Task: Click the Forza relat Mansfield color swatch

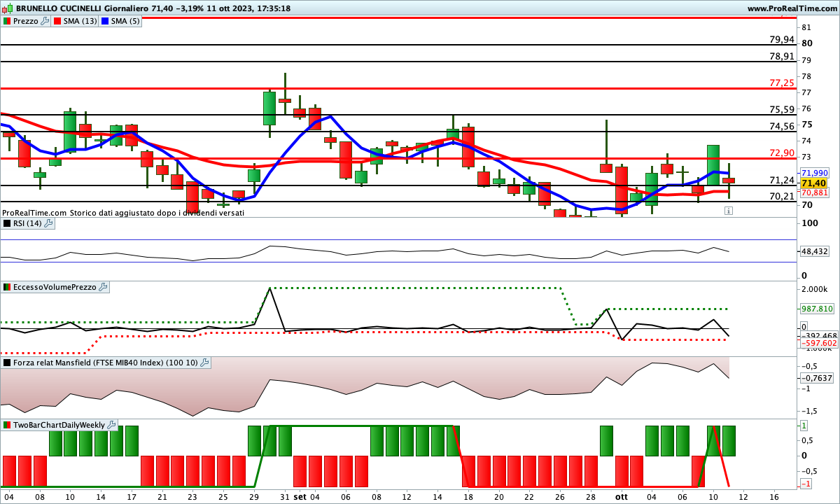Action: (x=7, y=363)
